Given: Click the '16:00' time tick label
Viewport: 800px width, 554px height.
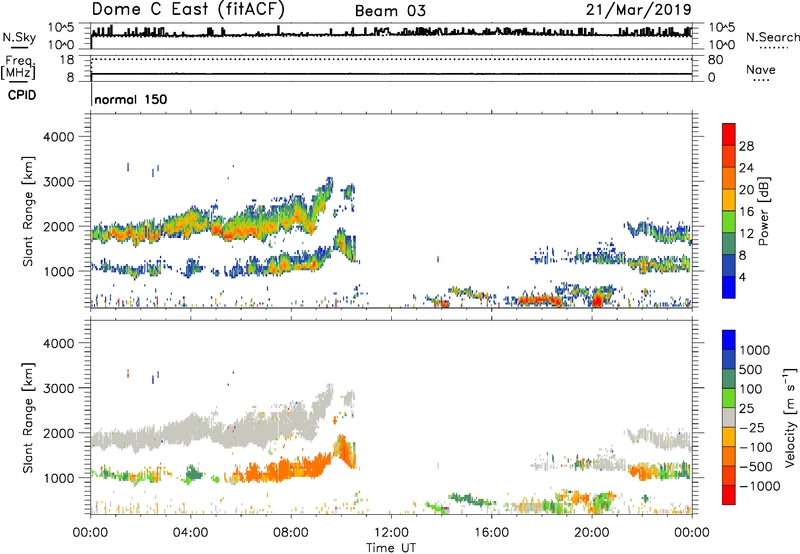Looking at the screenshot, I should point(491,533).
